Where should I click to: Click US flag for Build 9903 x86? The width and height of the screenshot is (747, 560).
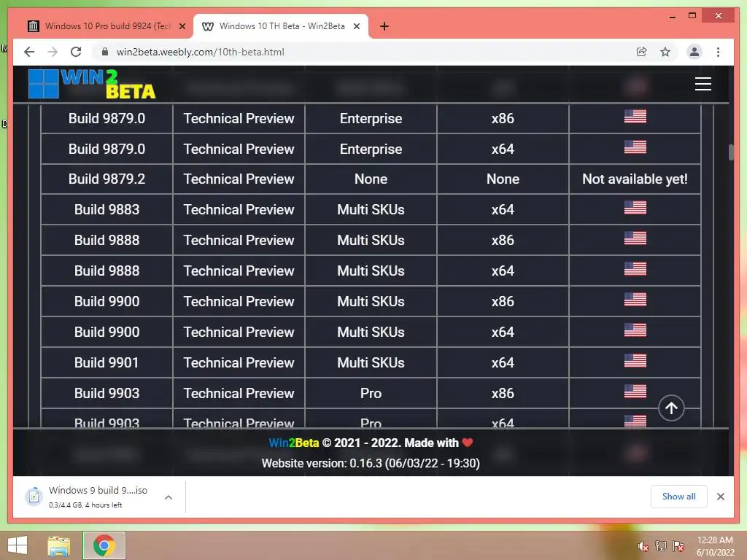click(635, 391)
